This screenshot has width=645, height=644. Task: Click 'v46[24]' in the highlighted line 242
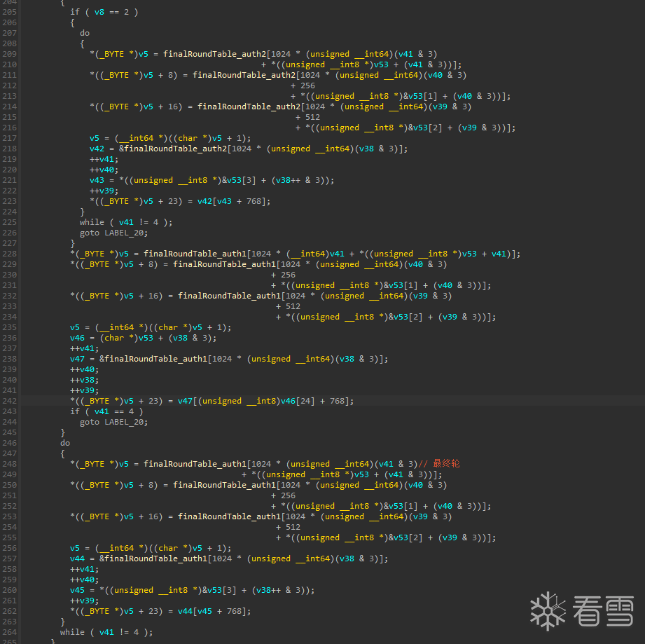[x=298, y=401]
